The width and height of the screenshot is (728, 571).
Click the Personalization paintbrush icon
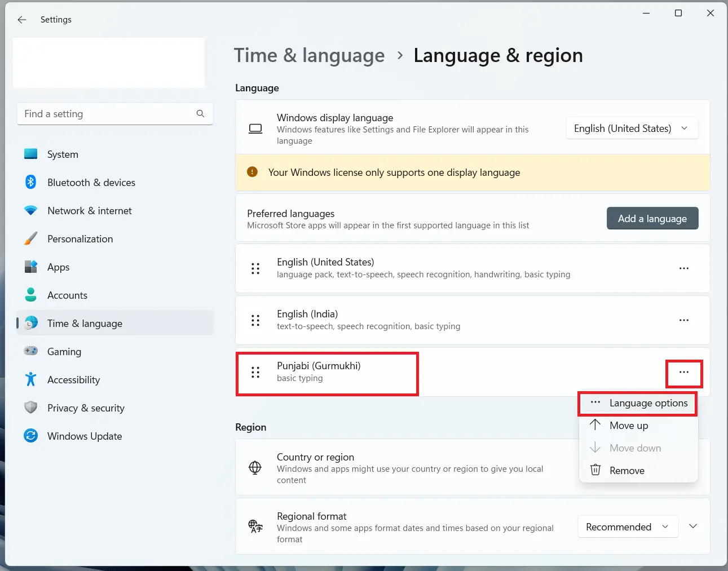[31, 238]
